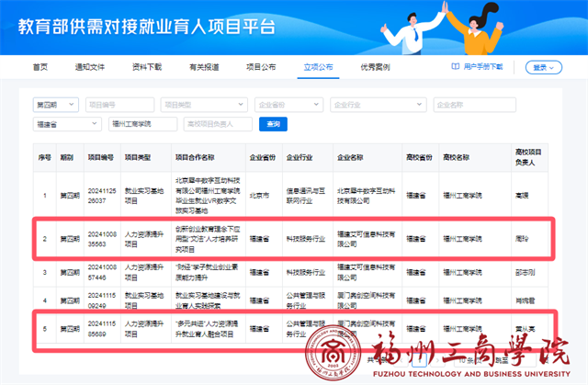Click project number 2024111585689
The width and height of the screenshot is (588, 385).
tap(102, 329)
